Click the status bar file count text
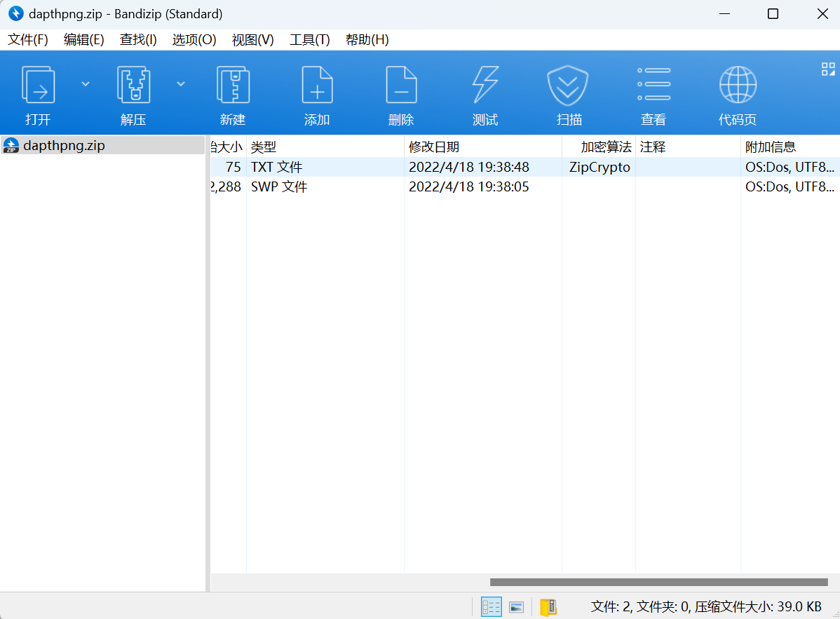840x619 pixels. (x=706, y=606)
